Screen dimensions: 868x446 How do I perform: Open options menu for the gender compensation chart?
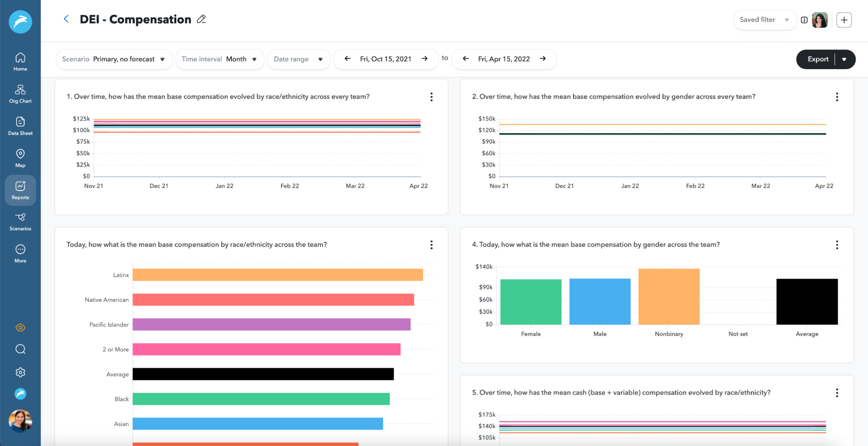836,97
